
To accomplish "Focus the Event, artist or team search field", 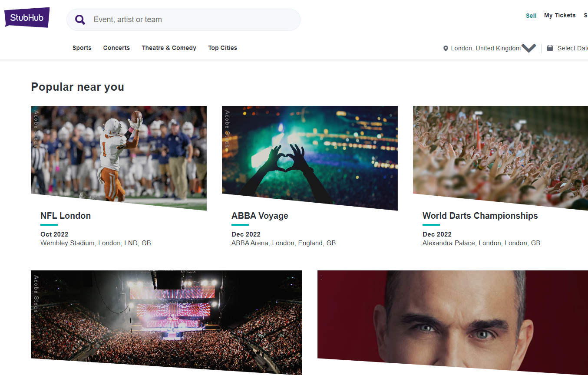I will pyautogui.click(x=191, y=20).
